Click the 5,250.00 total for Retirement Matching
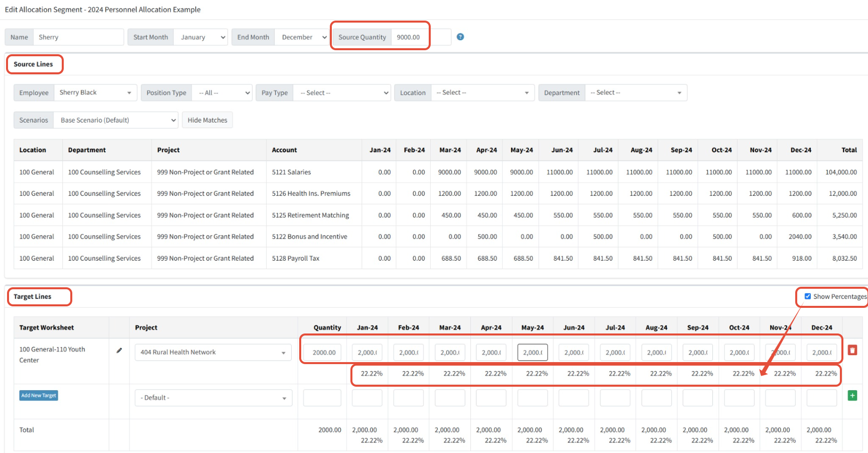Viewport: 868px width, 453px height. (844, 215)
